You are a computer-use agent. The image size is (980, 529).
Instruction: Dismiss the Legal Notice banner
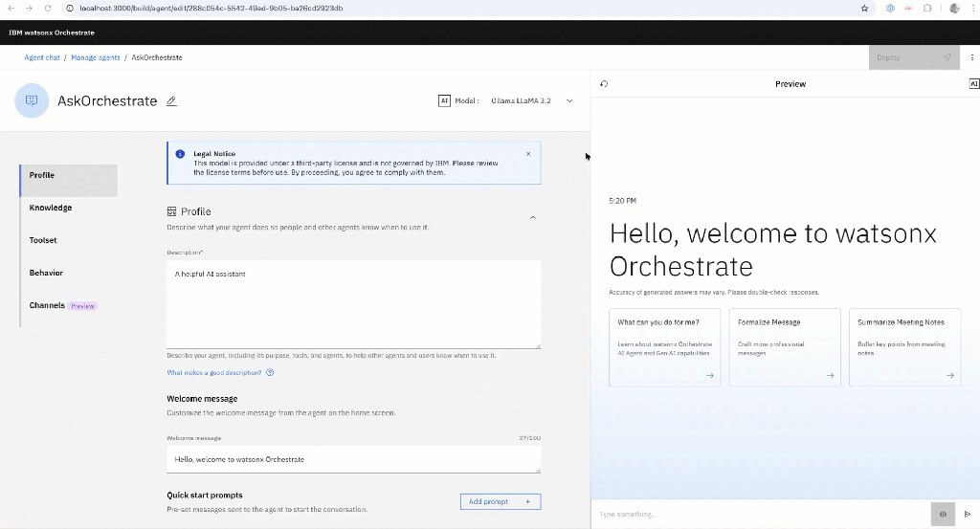point(528,154)
